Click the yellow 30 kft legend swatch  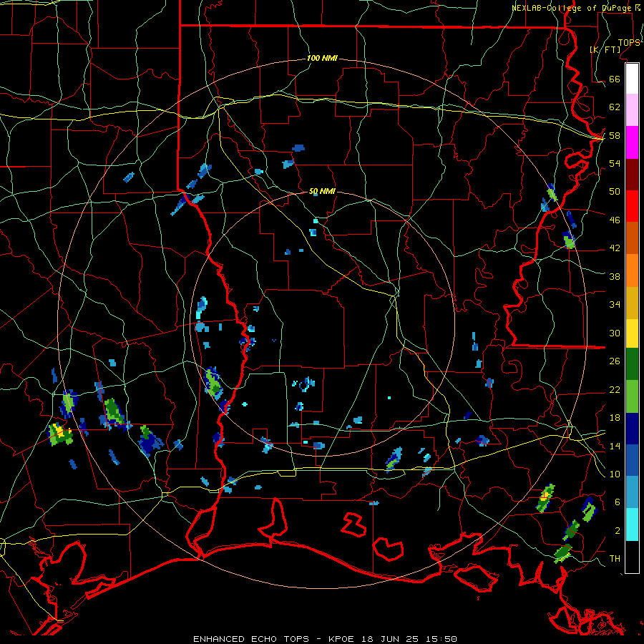[x=632, y=333]
